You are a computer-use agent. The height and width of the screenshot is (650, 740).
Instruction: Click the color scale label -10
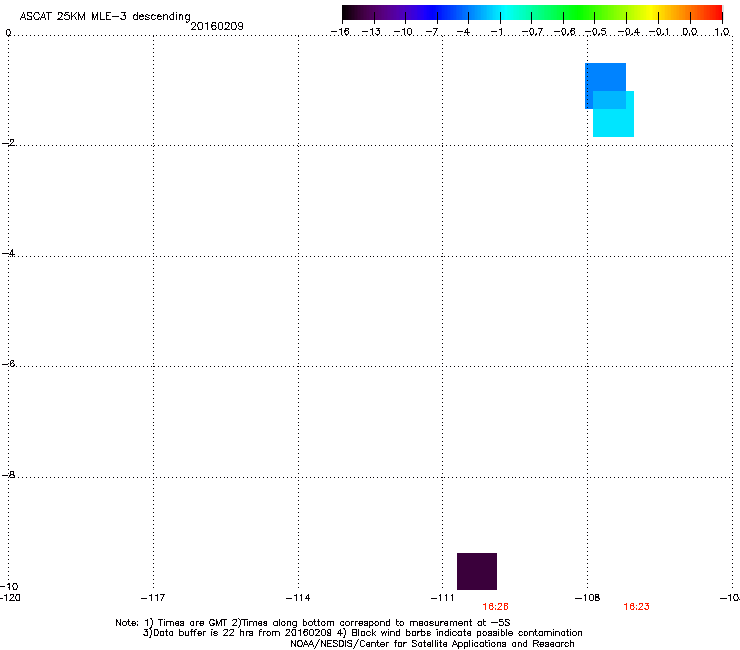(x=403, y=32)
